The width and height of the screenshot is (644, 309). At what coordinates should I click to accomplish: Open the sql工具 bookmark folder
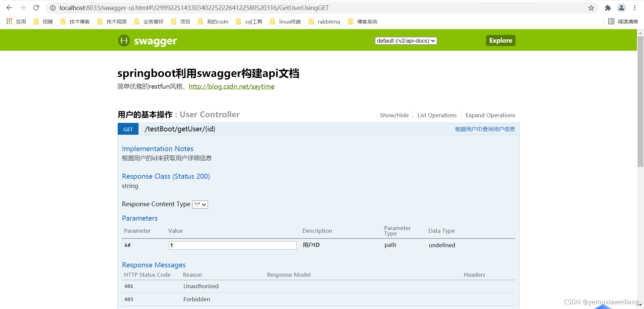click(x=249, y=21)
